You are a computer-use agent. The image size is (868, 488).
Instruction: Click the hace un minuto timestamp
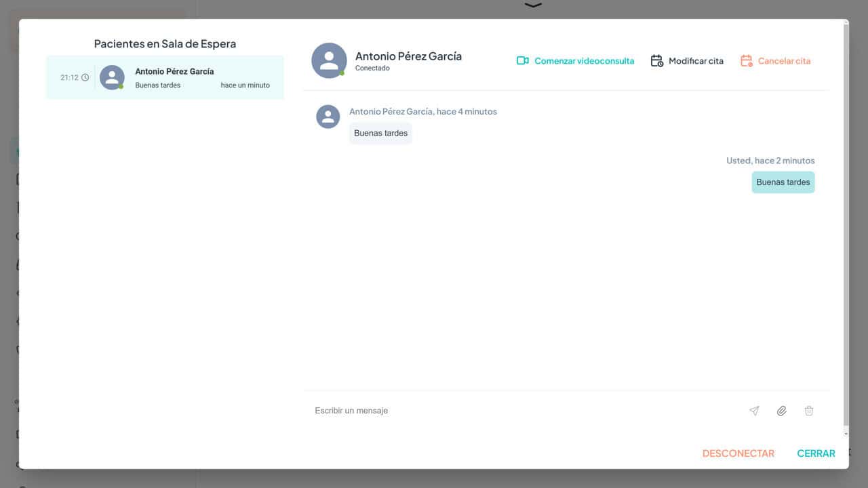[x=245, y=85]
